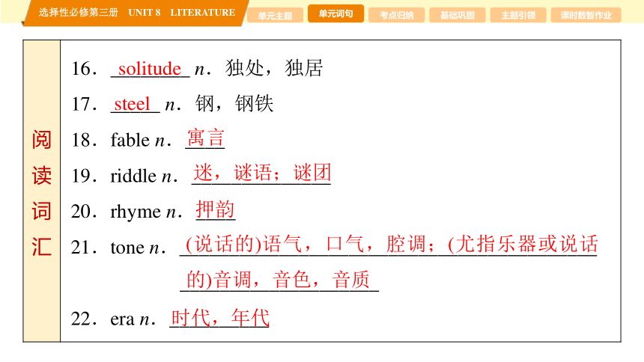644x362 pixels.
Task: Select the answer 迷，谜语；谜团
Action: point(261,174)
